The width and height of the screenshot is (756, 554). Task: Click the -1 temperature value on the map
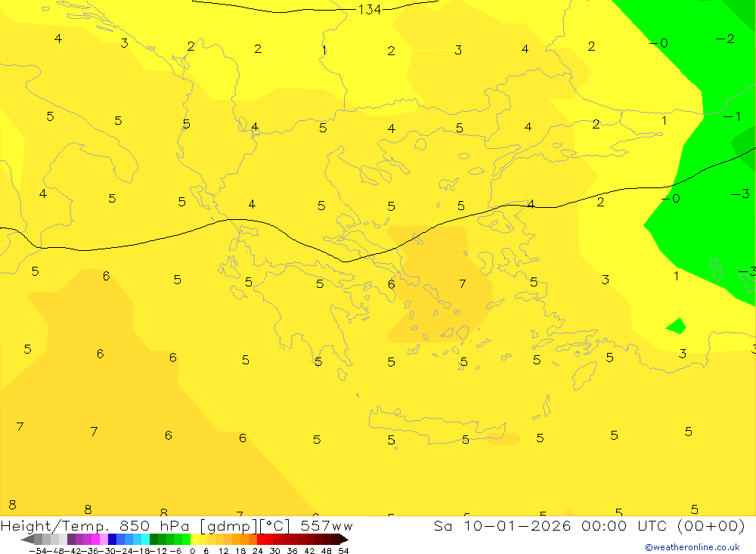coord(731,116)
